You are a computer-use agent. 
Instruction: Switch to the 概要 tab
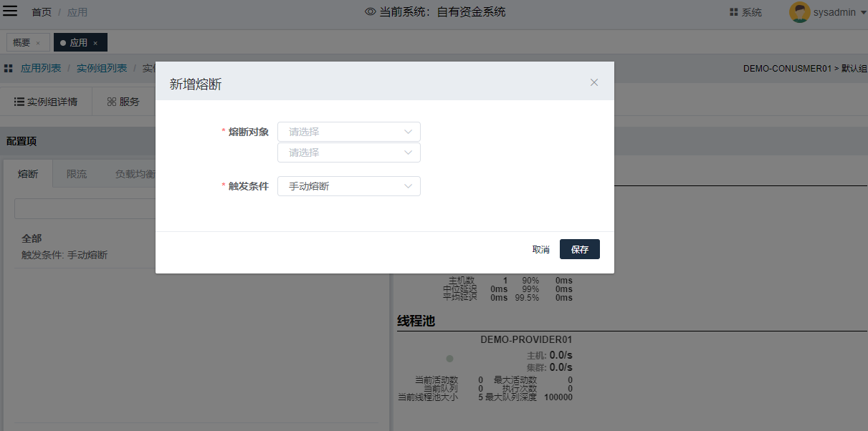tap(22, 43)
